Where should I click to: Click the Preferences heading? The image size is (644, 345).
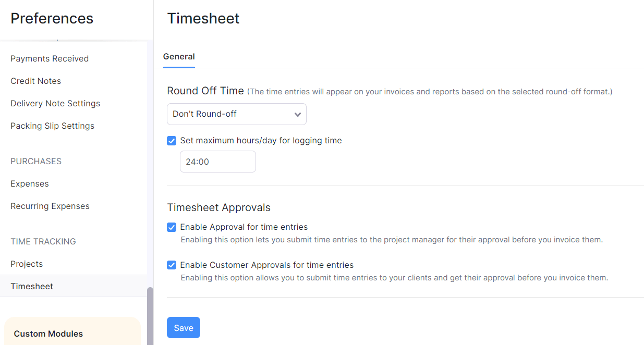[52, 18]
